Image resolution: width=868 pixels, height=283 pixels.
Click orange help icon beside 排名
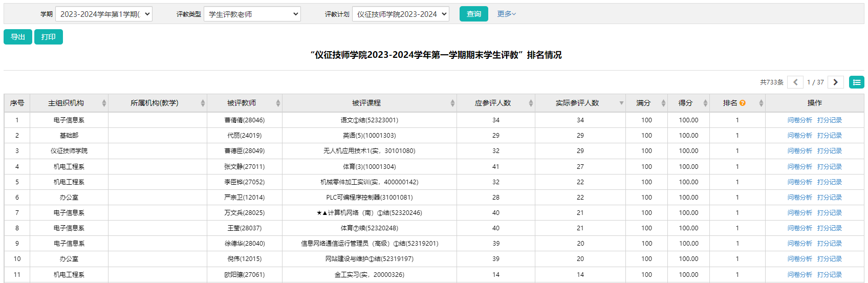pyautogui.click(x=742, y=103)
